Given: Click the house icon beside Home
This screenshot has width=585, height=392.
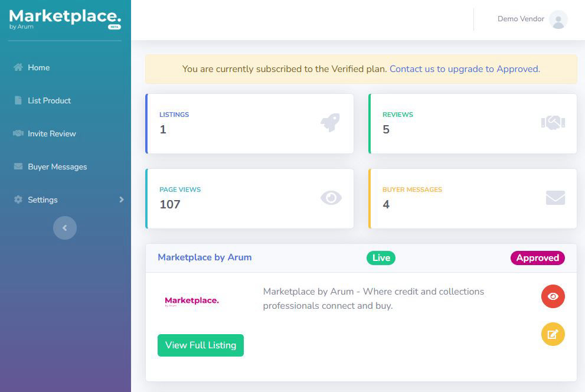Looking at the screenshot, I should [18, 67].
